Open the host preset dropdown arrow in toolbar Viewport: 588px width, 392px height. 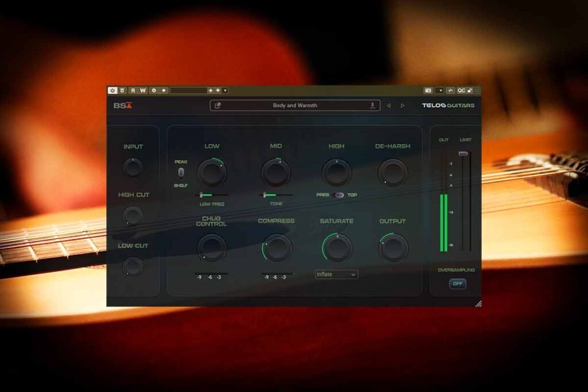(225, 90)
